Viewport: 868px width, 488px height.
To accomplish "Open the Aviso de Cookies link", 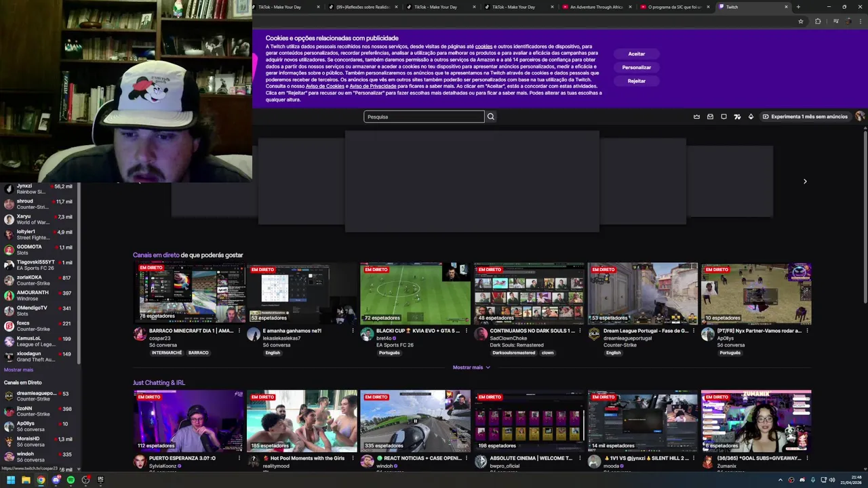I will pos(325,86).
